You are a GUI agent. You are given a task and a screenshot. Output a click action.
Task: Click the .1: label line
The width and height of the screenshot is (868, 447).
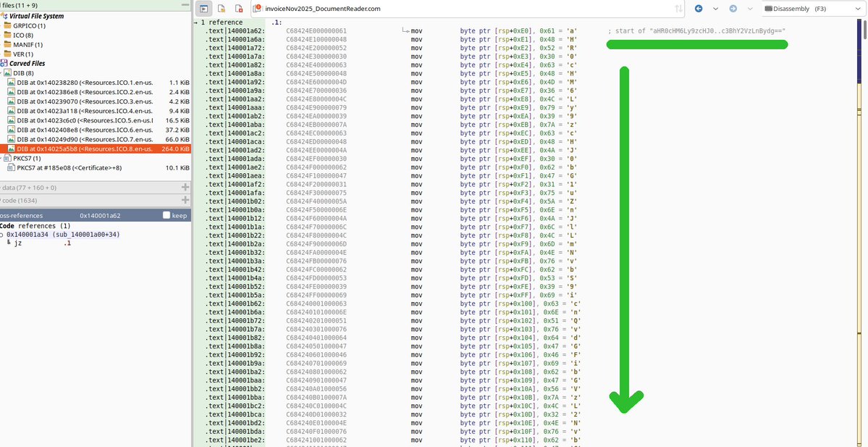coord(277,22)
